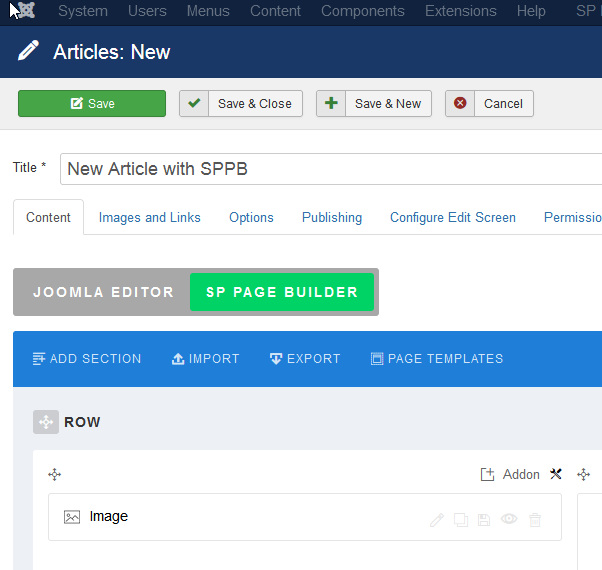
Task: Click the row move handle icon
Action: click(x=45, y=422)
